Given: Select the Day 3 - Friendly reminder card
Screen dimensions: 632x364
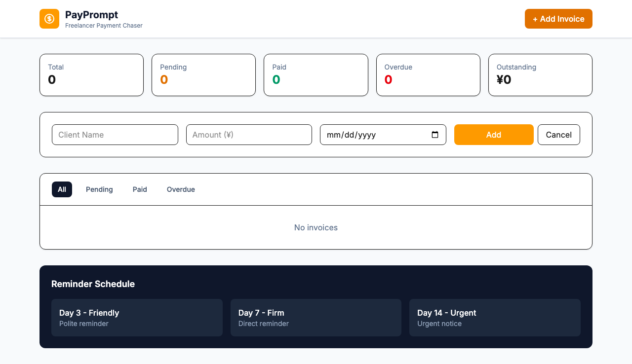Looking at the screenshot, I should pyautogui.click(x=137, y=318).
